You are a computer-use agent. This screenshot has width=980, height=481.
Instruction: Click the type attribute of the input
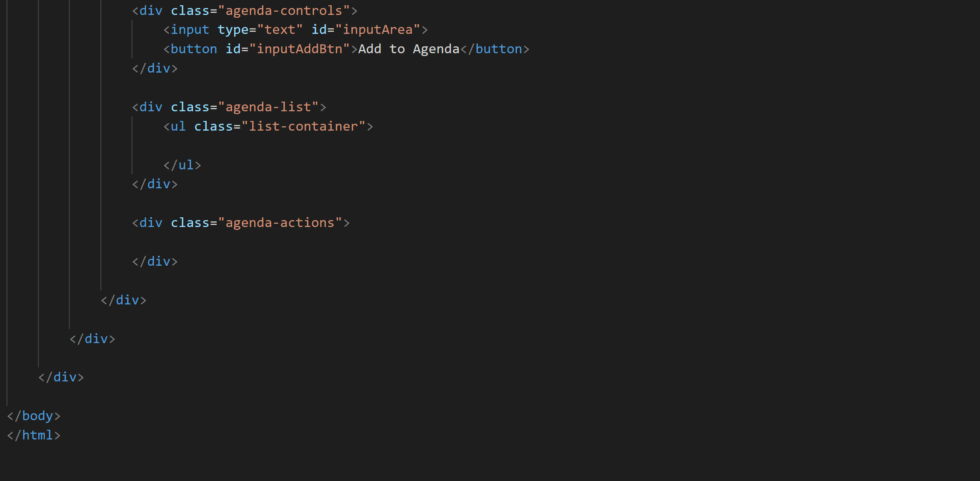pyautogui.click(x=233, y=30)
